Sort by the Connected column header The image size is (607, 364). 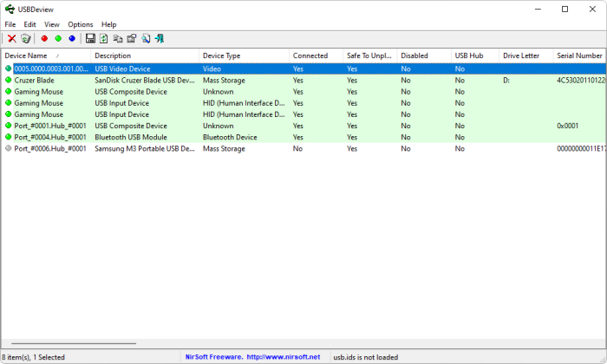(x=316, y=55)
